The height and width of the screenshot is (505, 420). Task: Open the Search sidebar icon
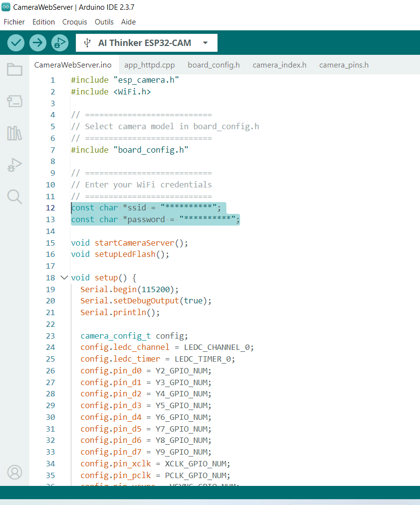[x=15, y=196]
